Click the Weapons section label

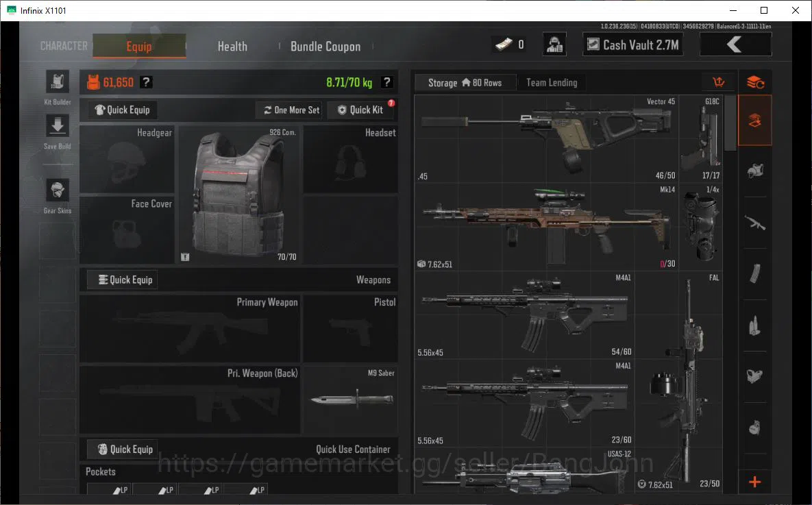click(x=373, y=280)
